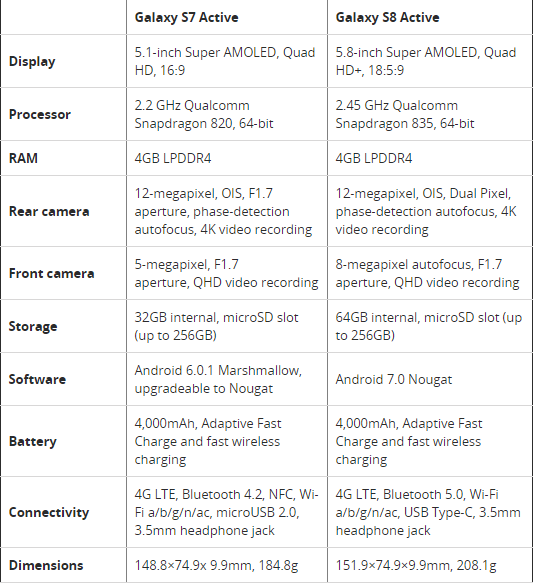Select the Bluetooth 5.0 connectivity cell
This screenshot has width=533, height=583.
[430, 512]
